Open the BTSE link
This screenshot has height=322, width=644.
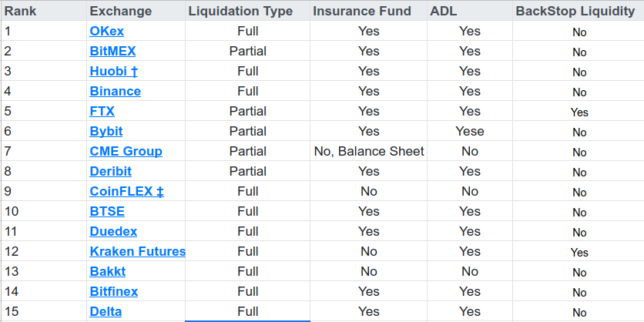click(x=107, y=211)
